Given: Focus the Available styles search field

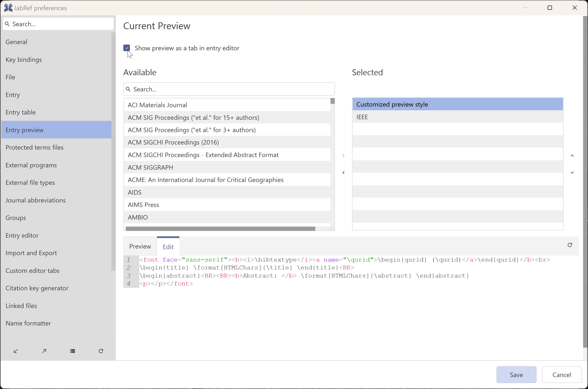Looking at the screenshot, I should pyautogui.click(x=229, y=89).
